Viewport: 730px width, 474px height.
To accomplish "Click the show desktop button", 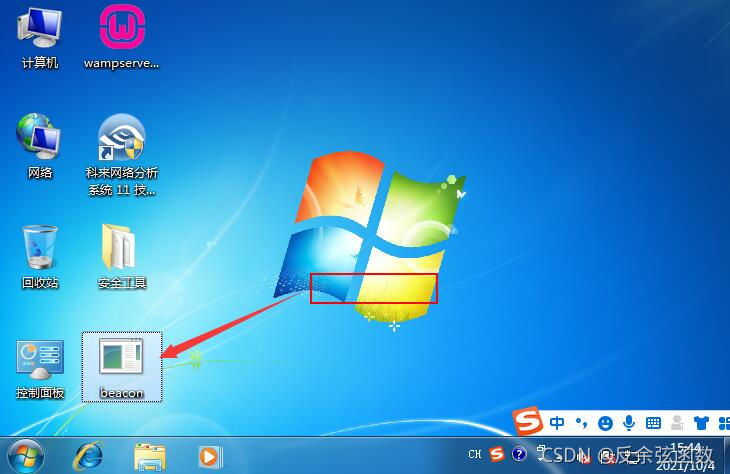I will (727, 455).
